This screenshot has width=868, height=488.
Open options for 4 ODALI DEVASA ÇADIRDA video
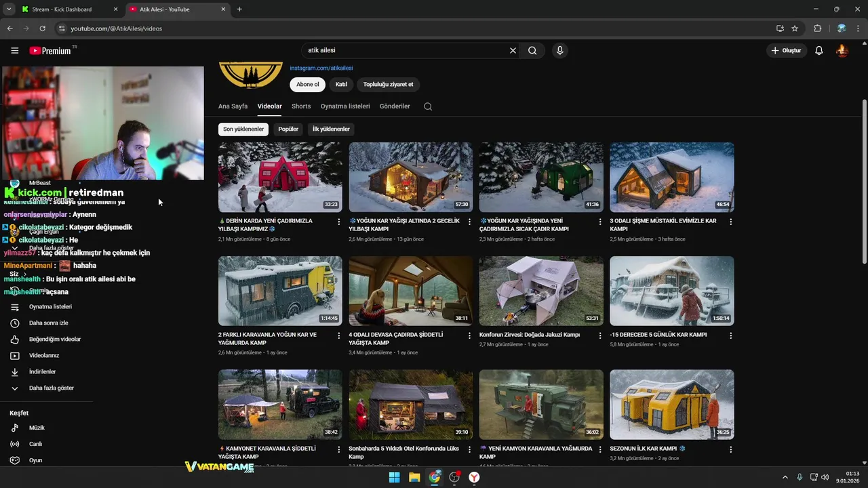pos(469,335)
